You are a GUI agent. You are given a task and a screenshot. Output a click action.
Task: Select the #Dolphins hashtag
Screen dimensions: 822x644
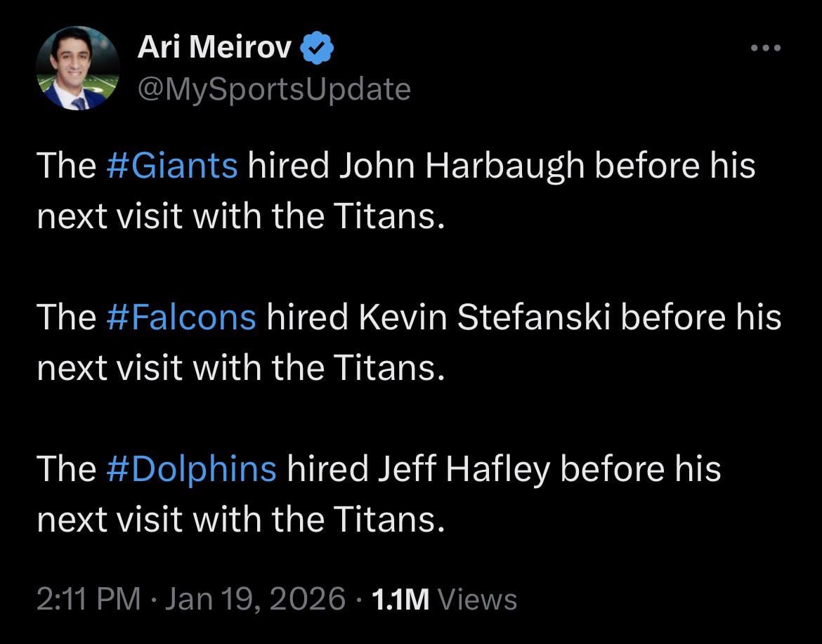click(x=191, y=468)
